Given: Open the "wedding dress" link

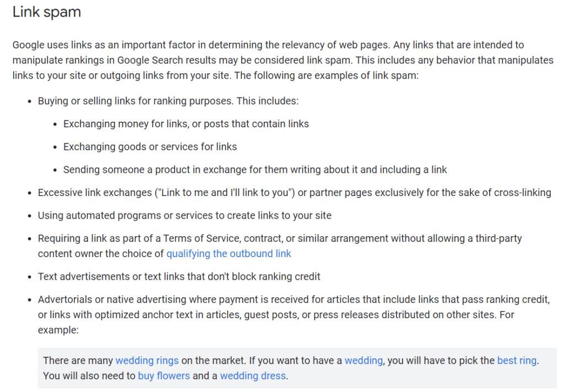Looking at the screenshot, I should pos(253,376).
